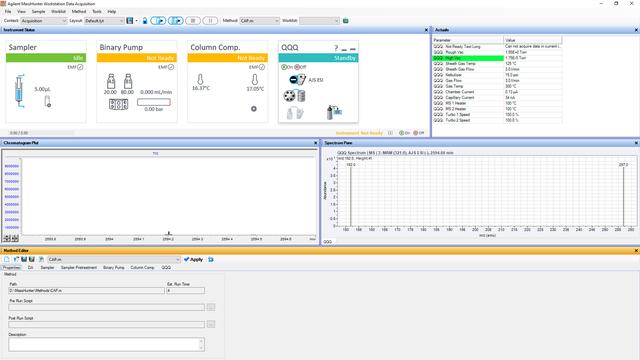The width and height of the screenshot is (640, 360).
Task: Open the Worklist dropdown in toolbar
Action: pos(319,20)
